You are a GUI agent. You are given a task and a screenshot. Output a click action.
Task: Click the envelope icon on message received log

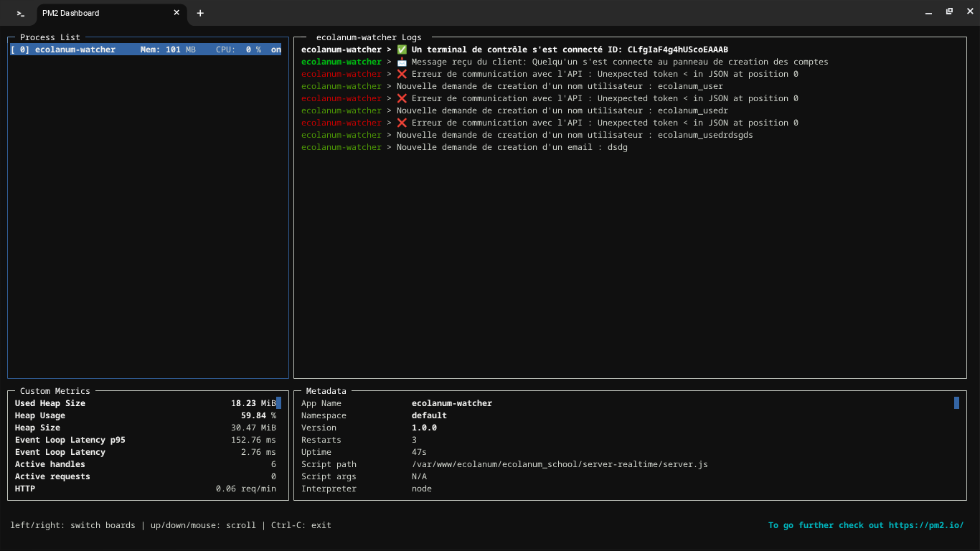[x=402, y=62]
